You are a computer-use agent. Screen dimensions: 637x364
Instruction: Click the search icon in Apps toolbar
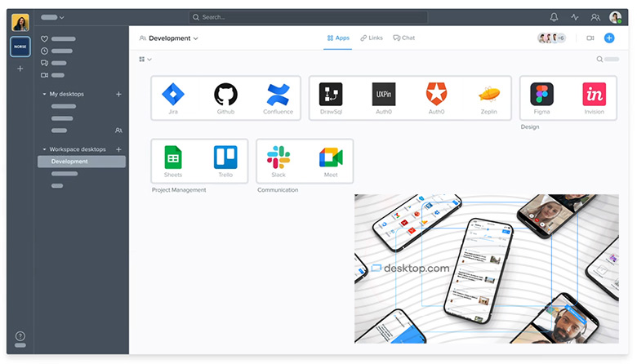point(599,60)
